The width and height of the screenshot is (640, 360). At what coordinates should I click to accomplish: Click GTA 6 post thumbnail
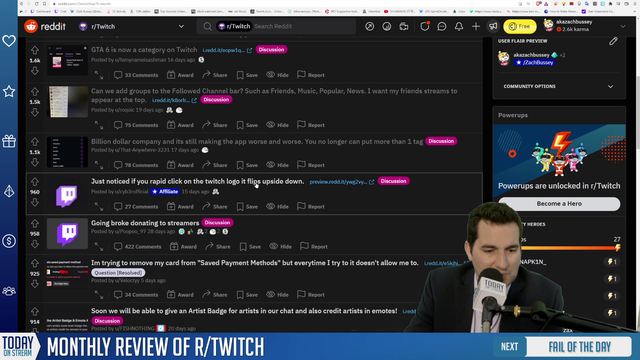[x=67, y=60]
